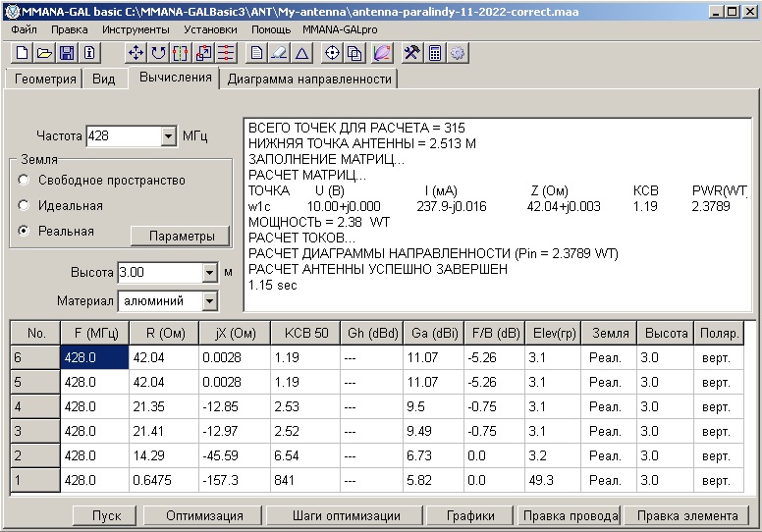Click the text document icon in toolbar
This screenshot has height=532, width=762.
256,52
